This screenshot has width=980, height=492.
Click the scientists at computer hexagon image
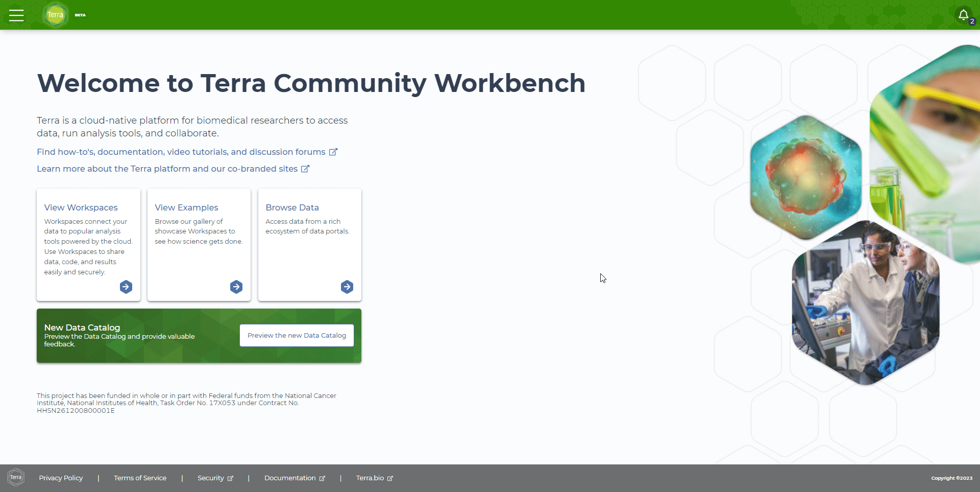(x=866, y=302)
